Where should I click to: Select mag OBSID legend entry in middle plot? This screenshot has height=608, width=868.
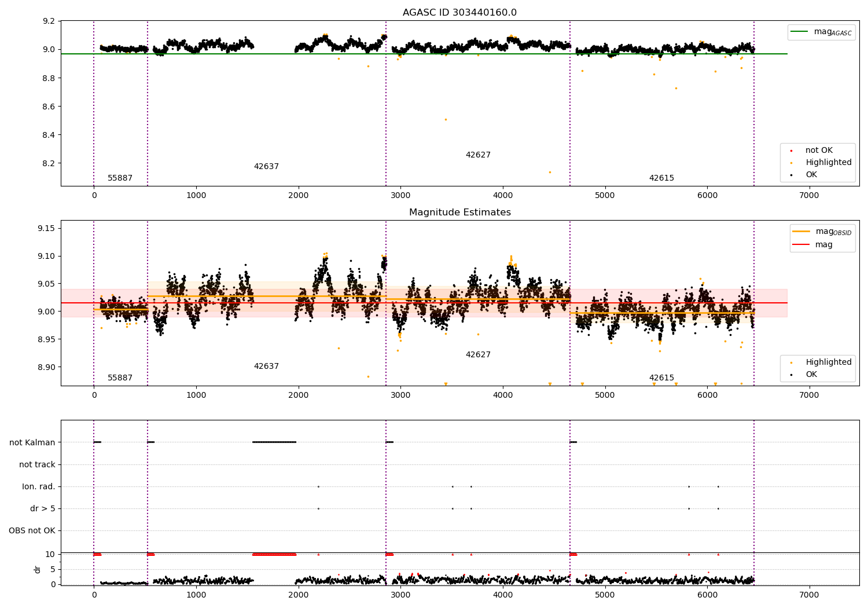pyautogui.click(x=822, y=232)
